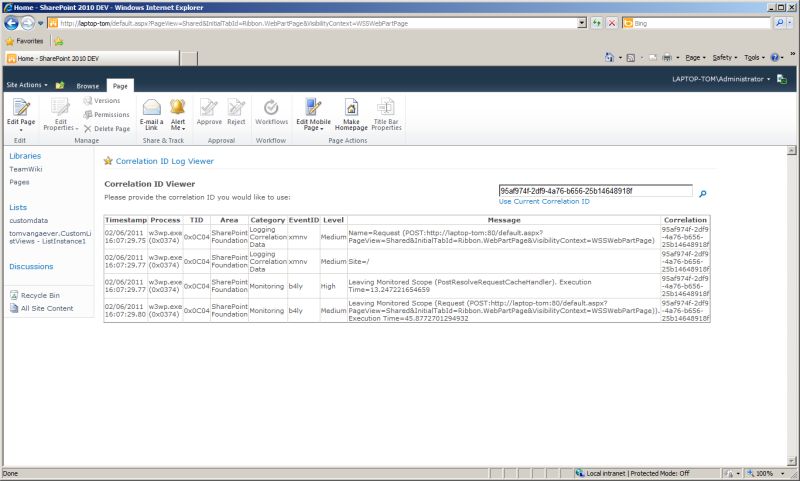Open the customdata list link

(x=29, y=220)
